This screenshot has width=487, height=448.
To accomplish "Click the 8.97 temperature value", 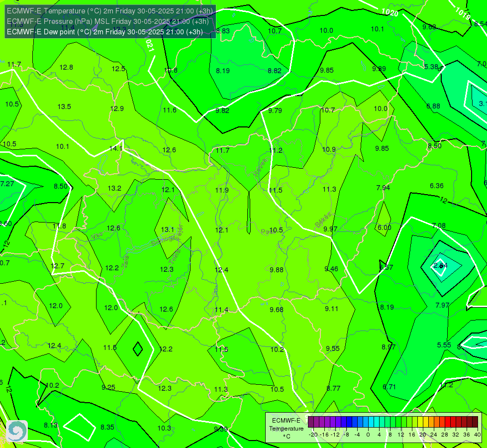I will (x=389, y=347).
